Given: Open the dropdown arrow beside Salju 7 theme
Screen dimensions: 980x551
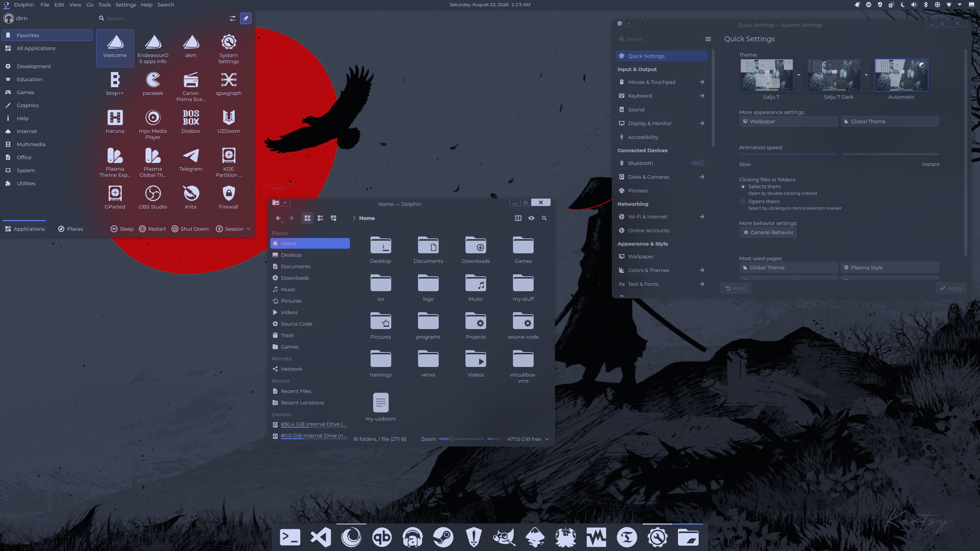Looking at the screenshot, I should [x=799, y=75].
